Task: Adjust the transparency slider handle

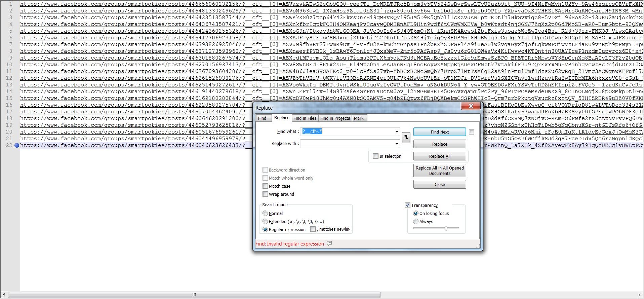Action: pos(446,228)
